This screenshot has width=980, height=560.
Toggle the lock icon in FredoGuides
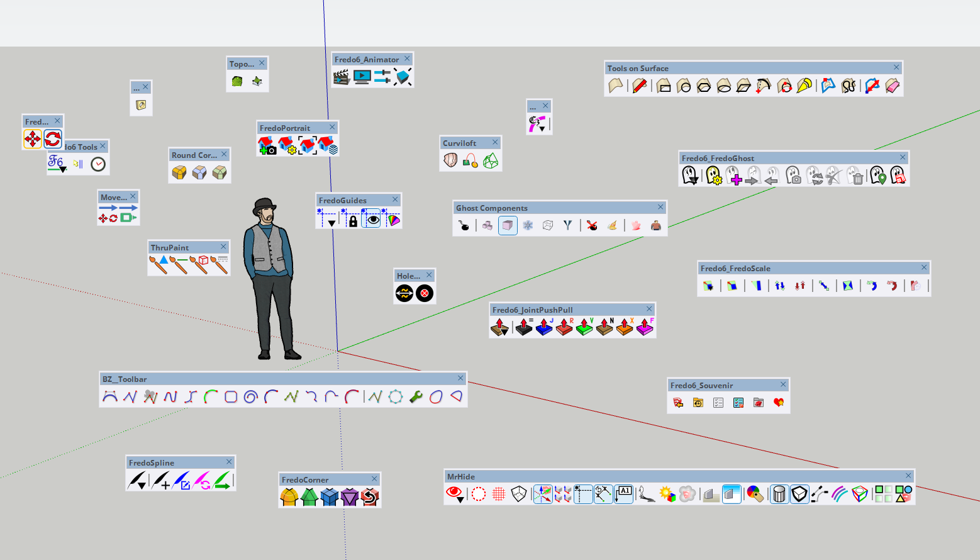point(352,220)
